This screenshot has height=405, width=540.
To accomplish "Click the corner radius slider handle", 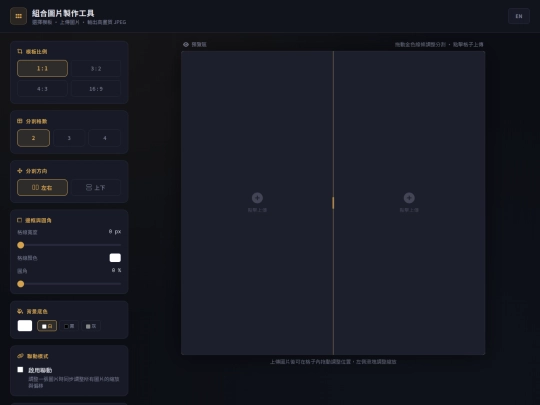I will coord(21,284).
